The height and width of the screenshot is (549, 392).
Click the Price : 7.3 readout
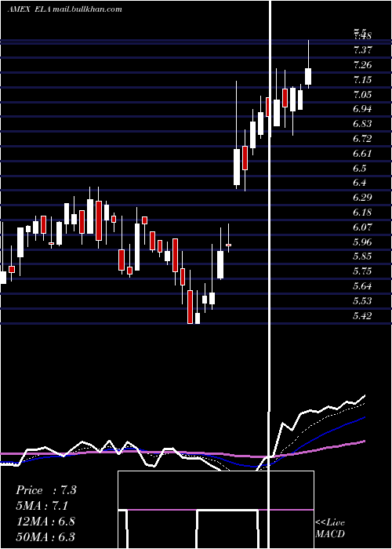pyautogui.click(x=45, y=490)
